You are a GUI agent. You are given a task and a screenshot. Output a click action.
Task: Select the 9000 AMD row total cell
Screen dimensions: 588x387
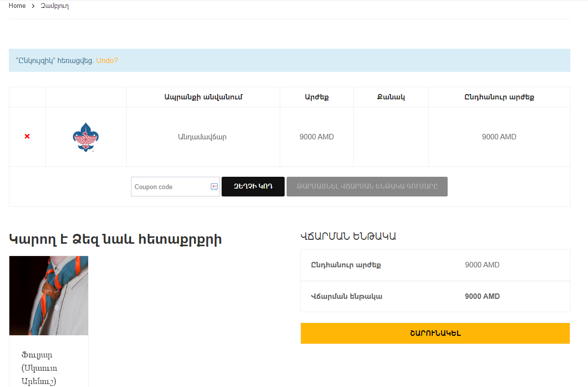coord(499,137)
